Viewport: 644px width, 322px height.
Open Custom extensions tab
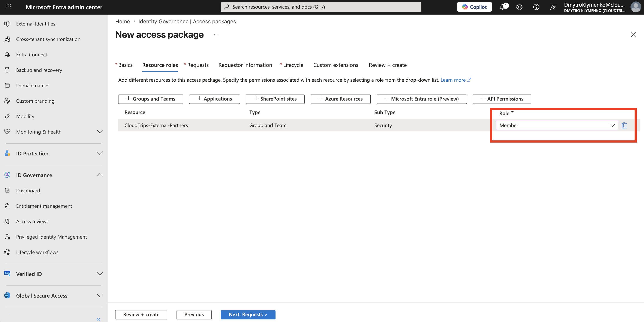pyautogui.click(x=335, y=65)
